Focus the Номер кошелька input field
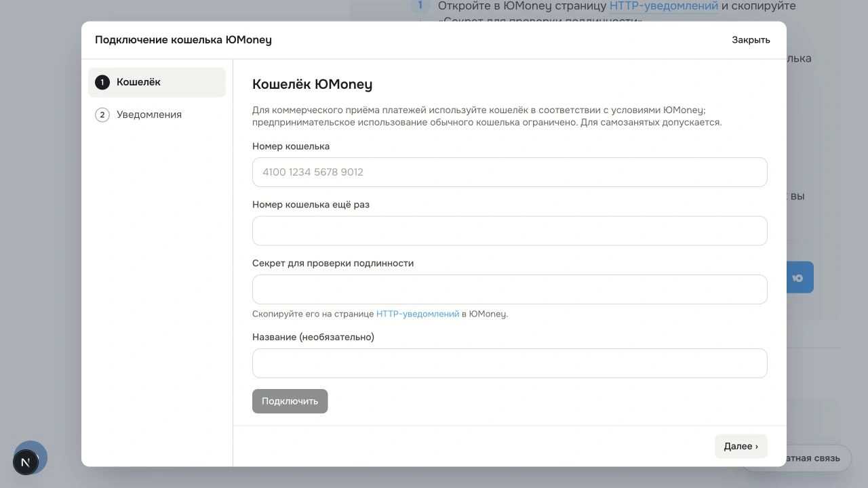Viewport: 868px width, 488px height. tap(509, 172)
